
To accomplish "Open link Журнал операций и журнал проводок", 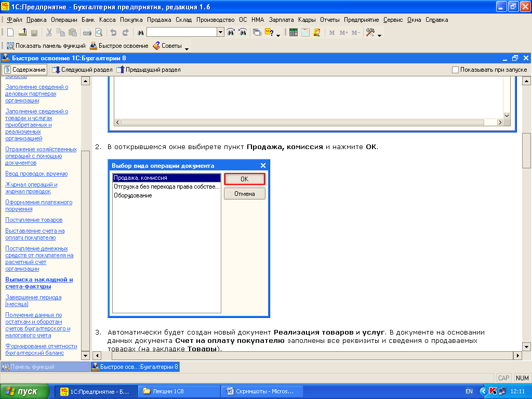I will pyautogui.click(x=31, y=188).
